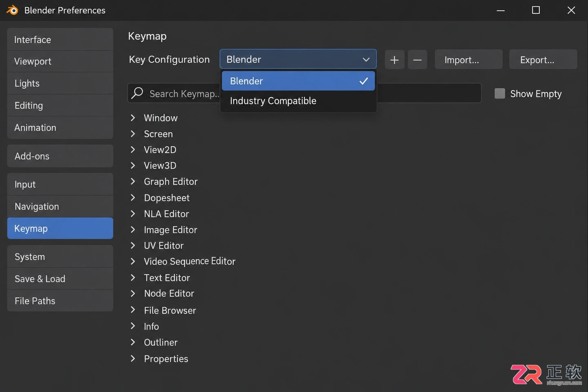This screenshot has height=392, width=588.
Task: Open the Navigation preferences tab
Action: [60, 206]
